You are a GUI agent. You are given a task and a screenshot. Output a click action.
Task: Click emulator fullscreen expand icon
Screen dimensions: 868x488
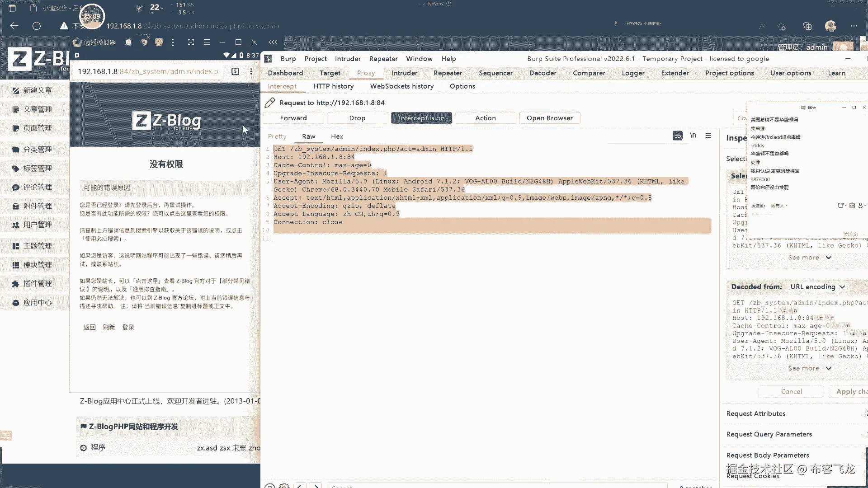point(191,42)
